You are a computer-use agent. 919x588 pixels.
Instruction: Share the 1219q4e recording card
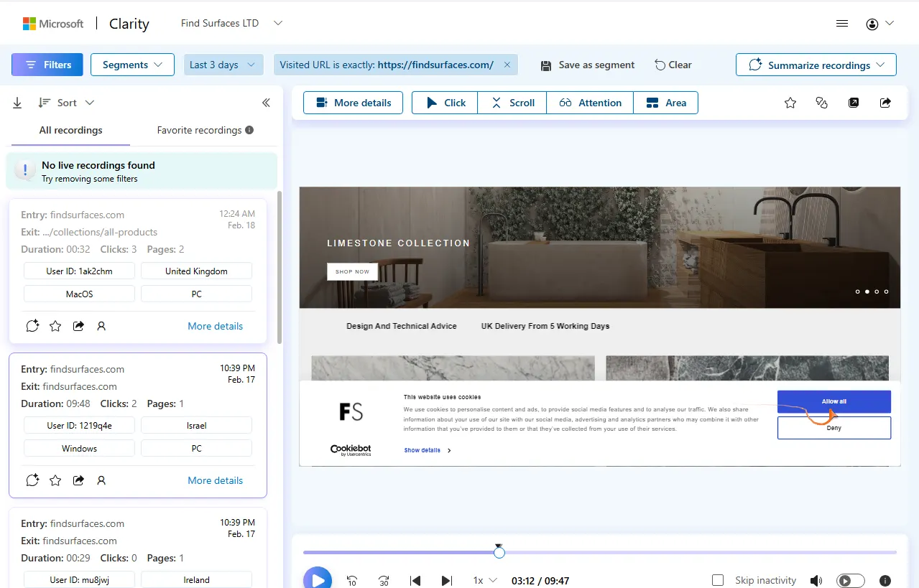(x=78, y=480)
